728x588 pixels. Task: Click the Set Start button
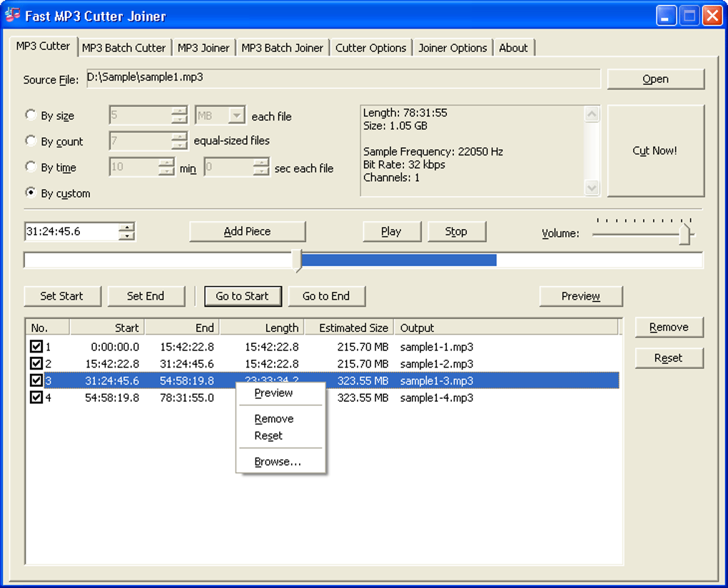pyautogui.click(x=62, y=296)
